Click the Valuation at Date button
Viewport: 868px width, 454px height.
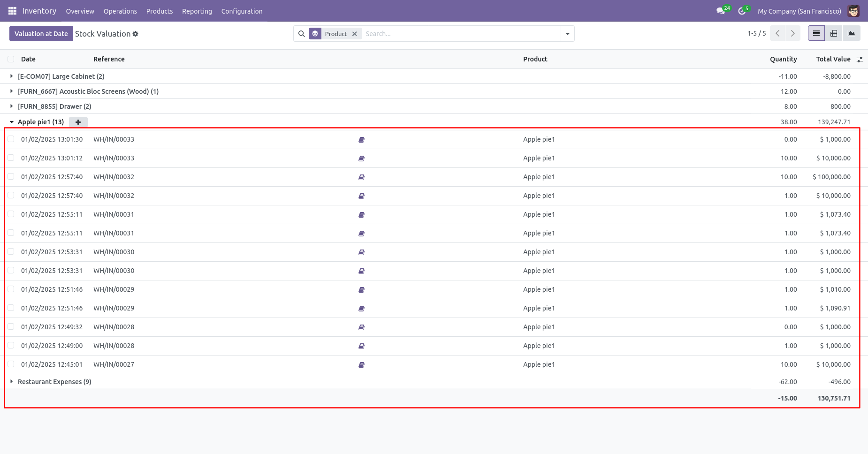(x=41, y=33)
